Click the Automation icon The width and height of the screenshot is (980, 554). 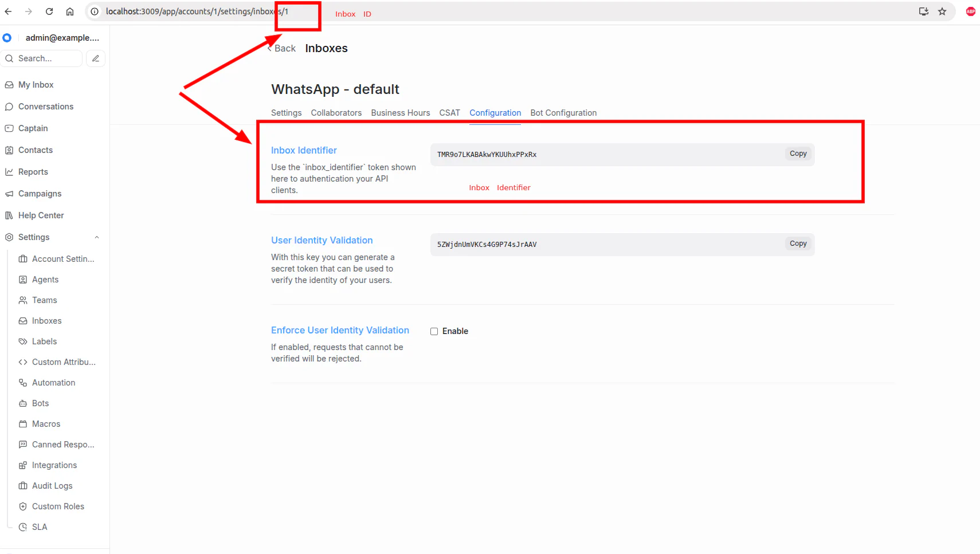pos(23,383)
